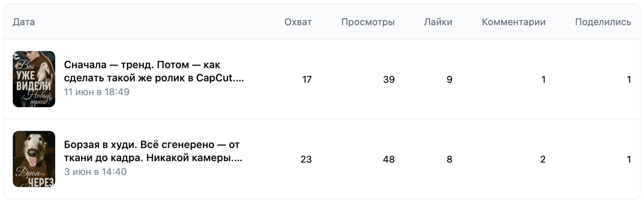This screenshot has height=202, width=644.
Task: Click the date "3 июн в 14:40"
Action: point(95,172)
